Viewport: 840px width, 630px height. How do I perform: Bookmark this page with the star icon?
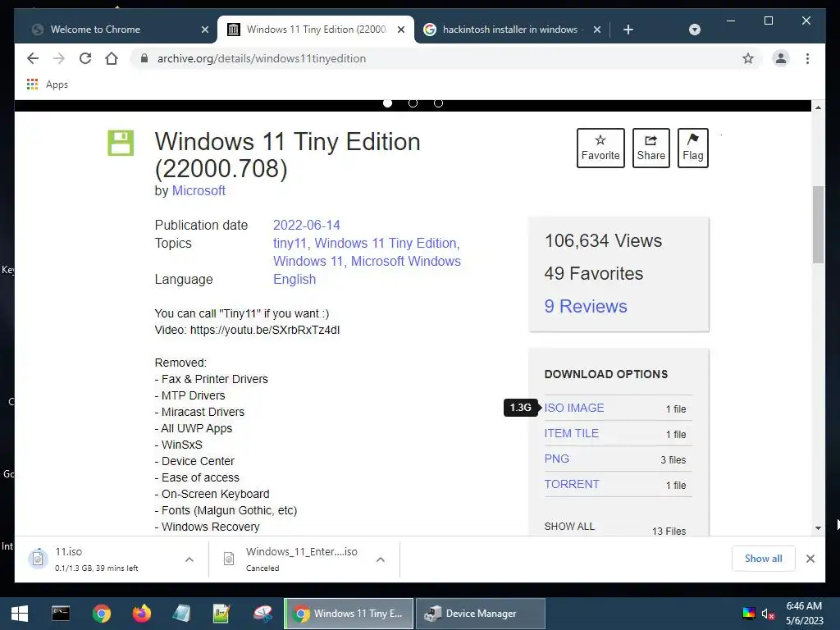tap(748, 58)
